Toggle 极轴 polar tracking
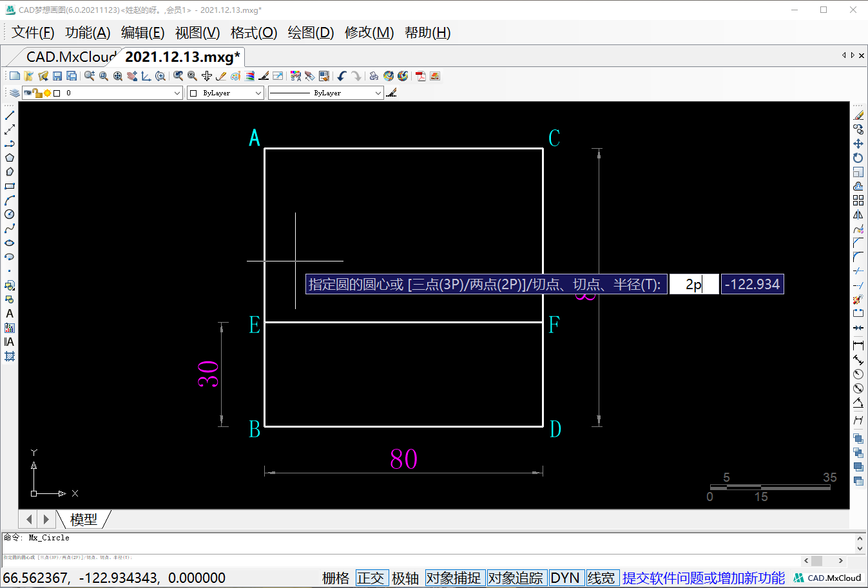 [405, 578]
